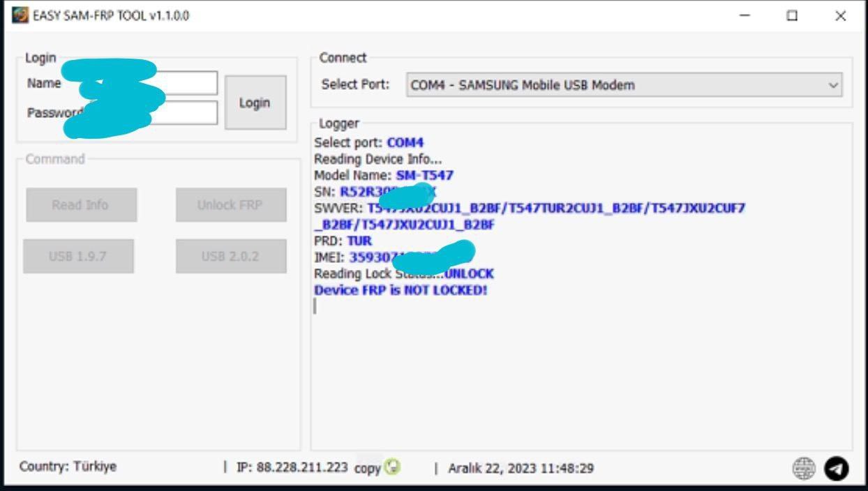The image size is (868, 491).
Task: Select the USB 1.9.7 button
Action: click(x=77, y=256)
